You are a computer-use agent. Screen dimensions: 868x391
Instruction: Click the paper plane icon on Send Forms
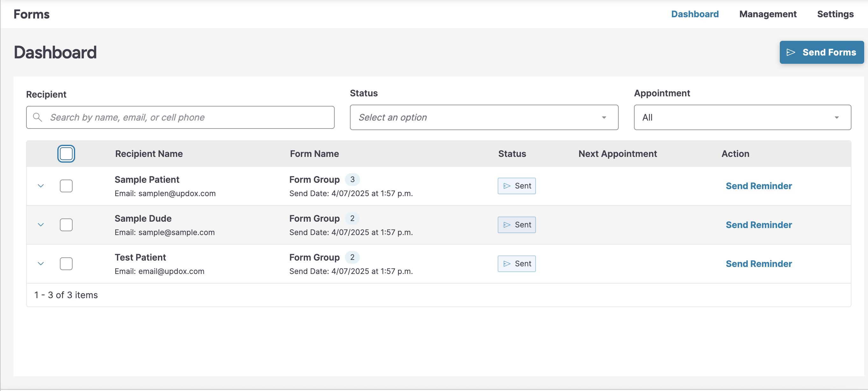(791, 52)
